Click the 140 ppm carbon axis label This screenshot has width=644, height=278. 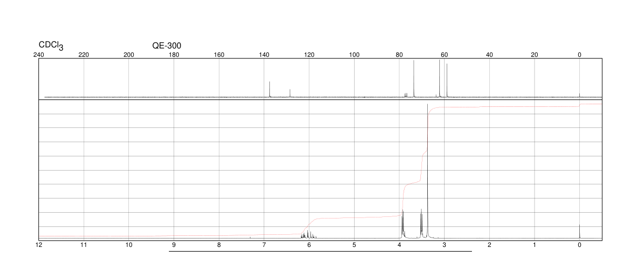264,55
